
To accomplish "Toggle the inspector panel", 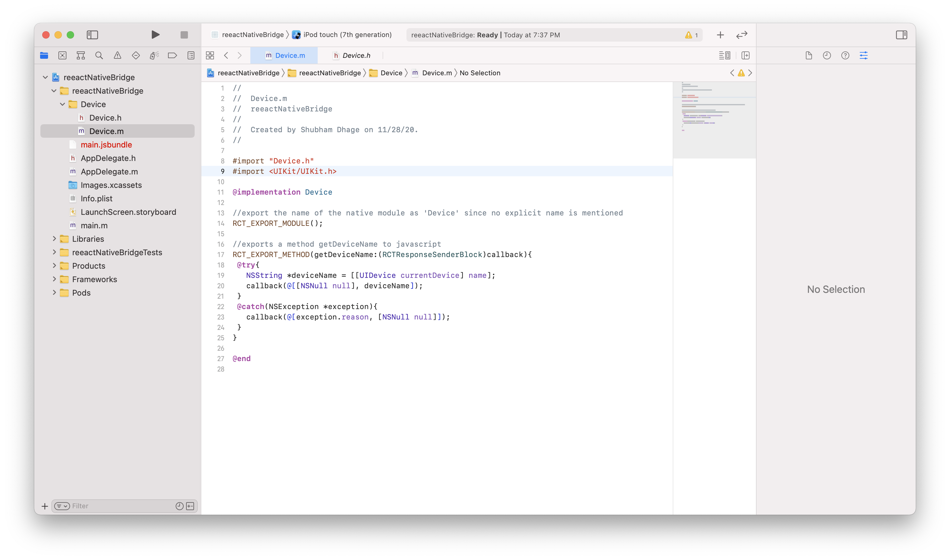I will point(901,35).
